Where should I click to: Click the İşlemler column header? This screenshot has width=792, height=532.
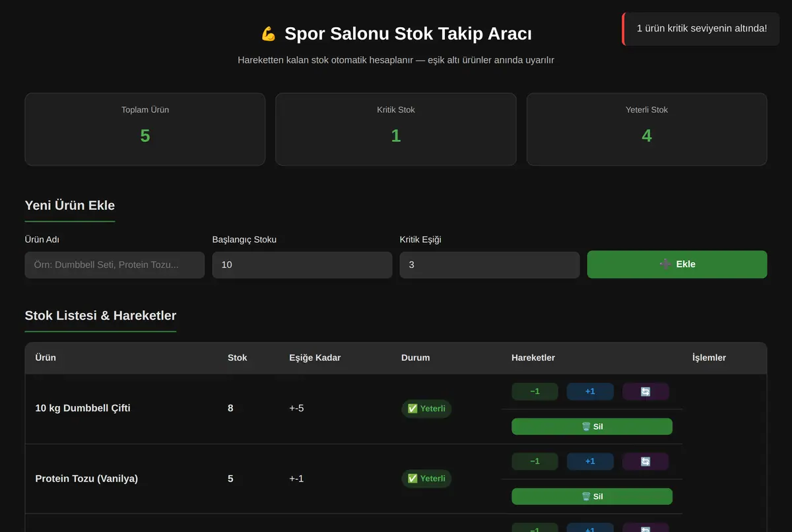(x=709, y=358)
